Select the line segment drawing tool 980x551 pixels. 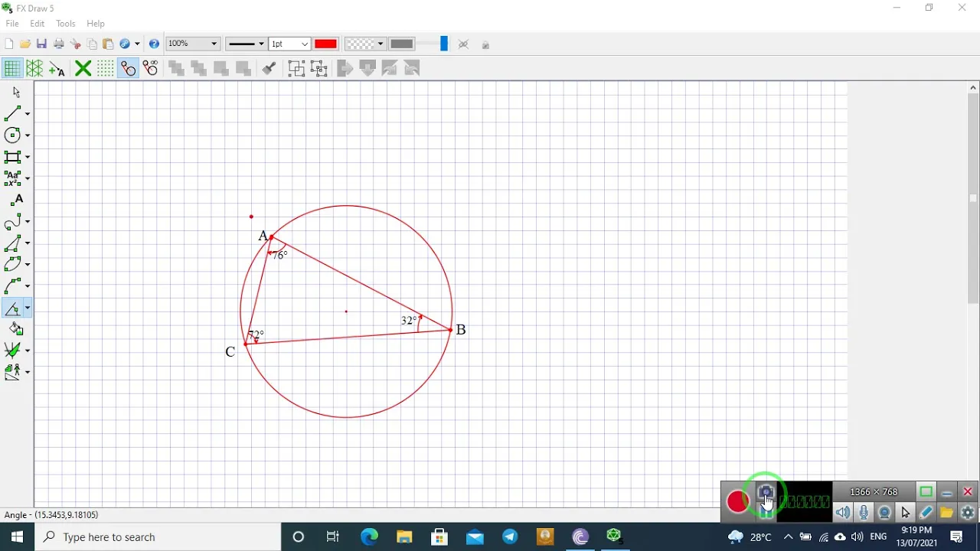point(13,113)
